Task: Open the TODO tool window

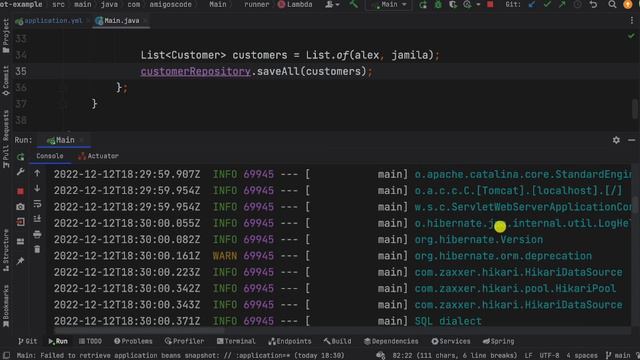Action: click(x=90, y=341)
